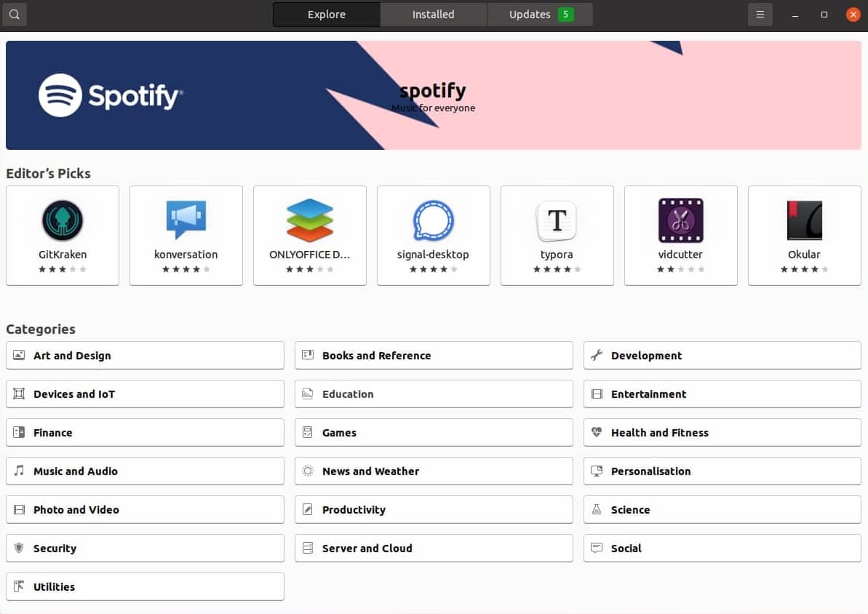
Task: Browse the Science category label
Action: point(631,510)
